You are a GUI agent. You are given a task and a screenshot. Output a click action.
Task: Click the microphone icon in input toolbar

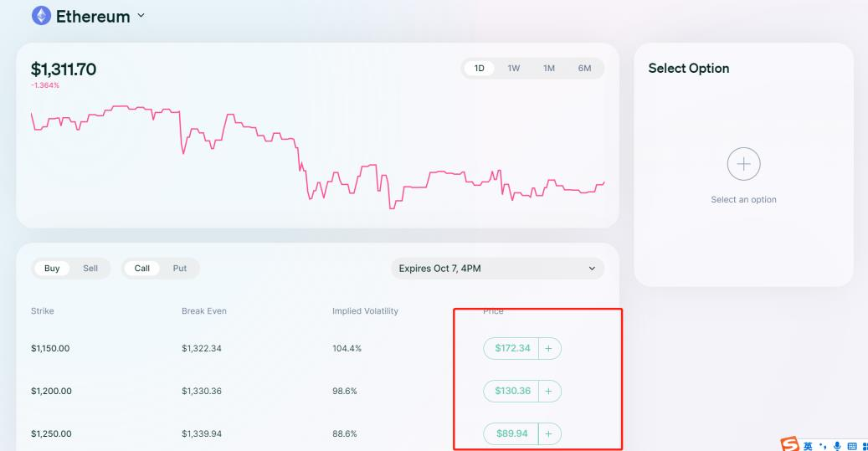[836, 444]
